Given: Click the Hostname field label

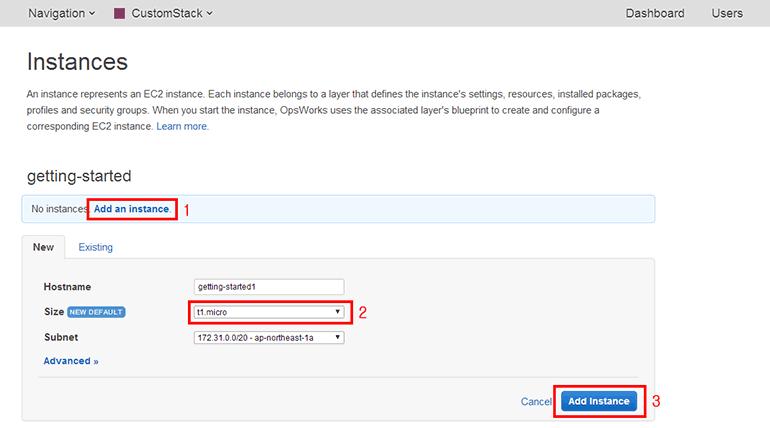Looking at the screenshot, I should (x=68, y=287).
